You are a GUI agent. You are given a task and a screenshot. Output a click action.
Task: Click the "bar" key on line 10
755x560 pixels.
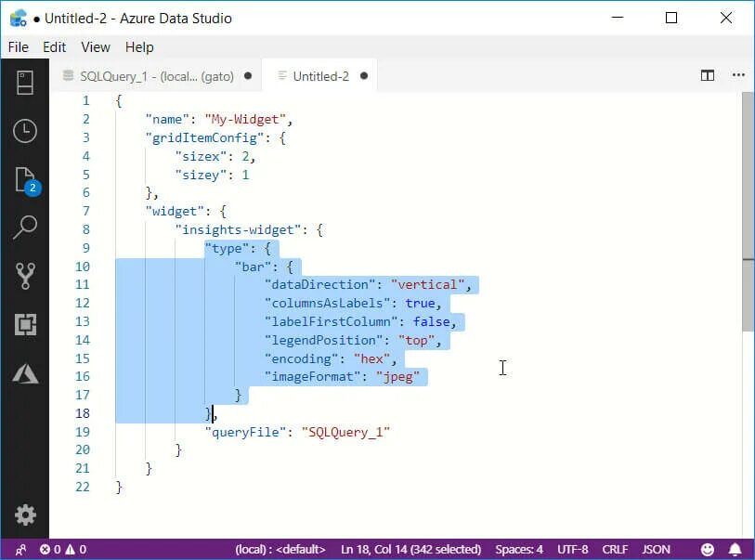click(254, 267)
